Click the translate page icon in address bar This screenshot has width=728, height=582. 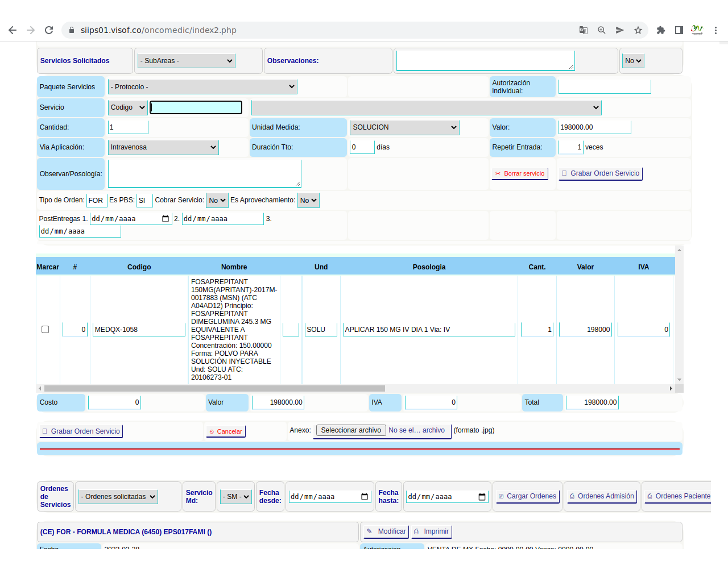click(x=583, y=30)
